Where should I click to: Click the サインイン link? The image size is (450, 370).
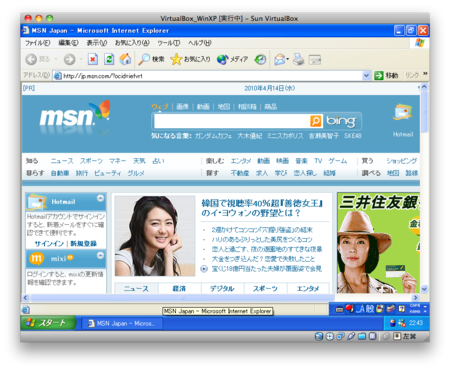tap(49, 243)
